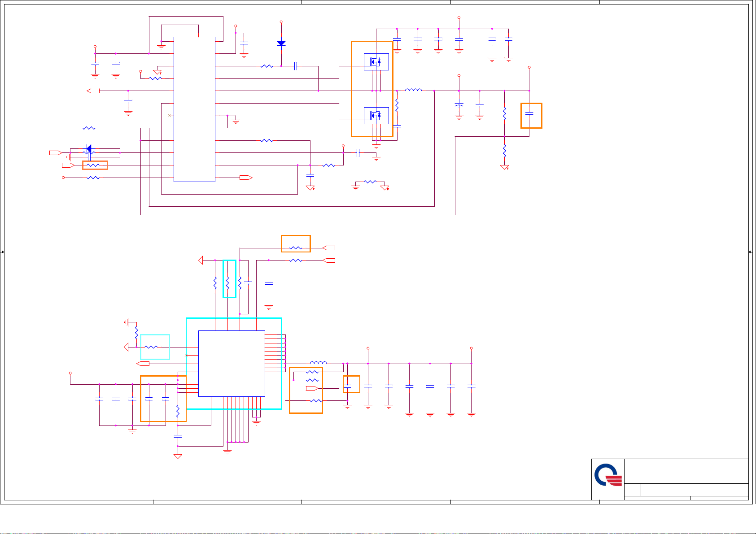The width and height of the screenshot is (756, 534).
Task: Select the polarized capacitor with curved plate
Action: coord(459,105)
